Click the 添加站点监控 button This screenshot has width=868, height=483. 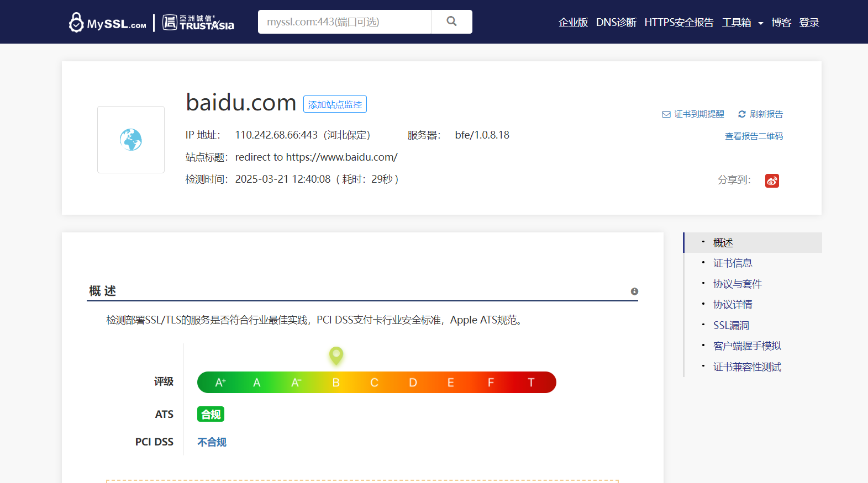[x=335, y=104]
